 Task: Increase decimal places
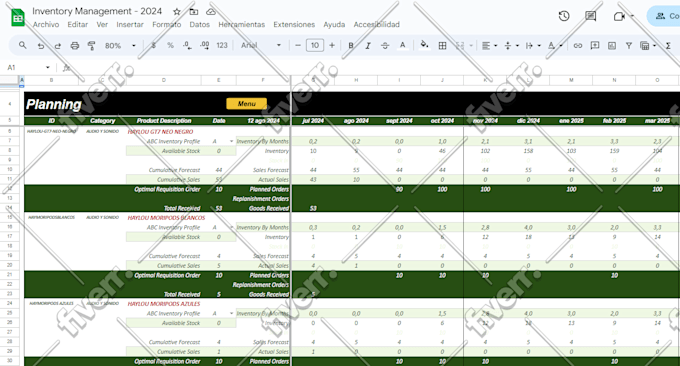204,45
